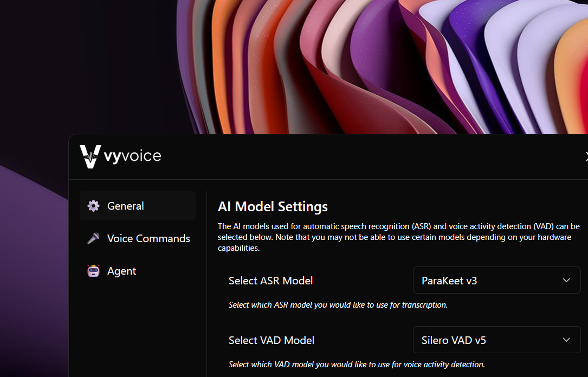Expand the Silero VAD v5 dropdown
This screenshot has width=588, height=377.
[496, 340]
